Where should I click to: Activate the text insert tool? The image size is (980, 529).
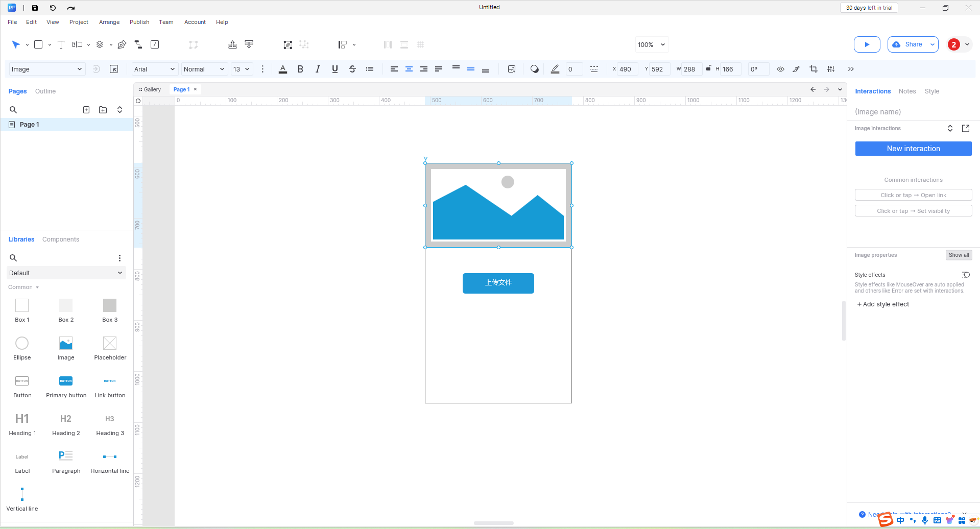[x=61, y=44]
